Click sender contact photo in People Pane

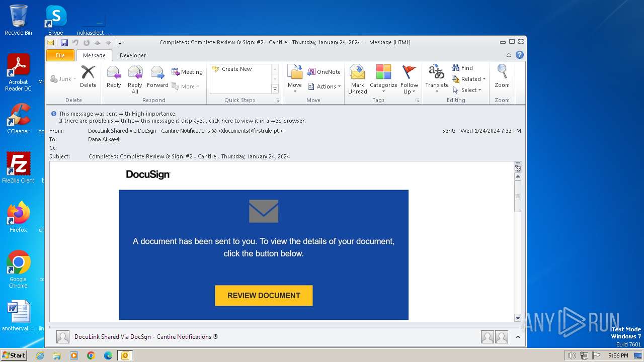click(63, 337)
